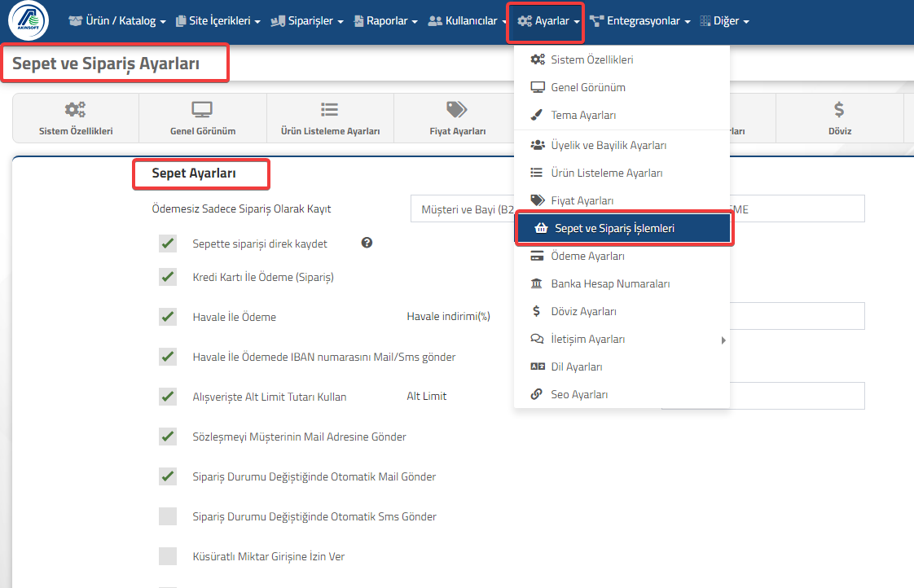The height and width of the screenshot is (588, 914).
Task: Open the Diğer menu
Action: [724, 21]
